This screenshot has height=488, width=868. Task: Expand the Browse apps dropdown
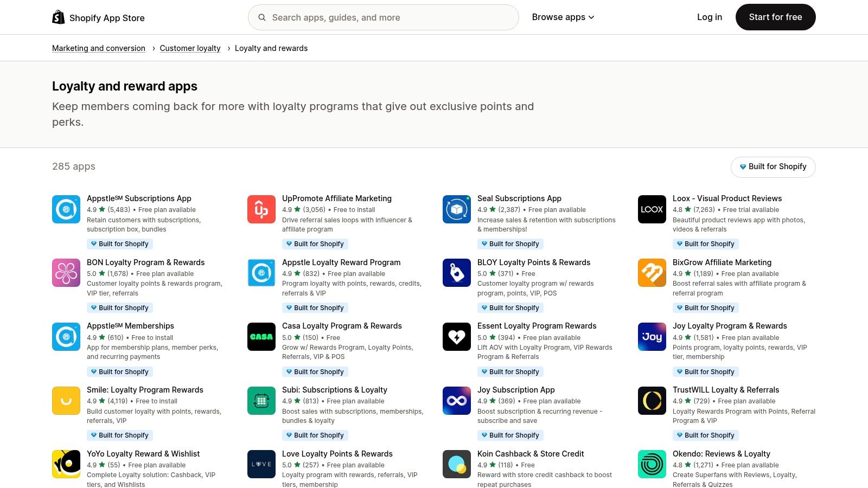point(563,17)
